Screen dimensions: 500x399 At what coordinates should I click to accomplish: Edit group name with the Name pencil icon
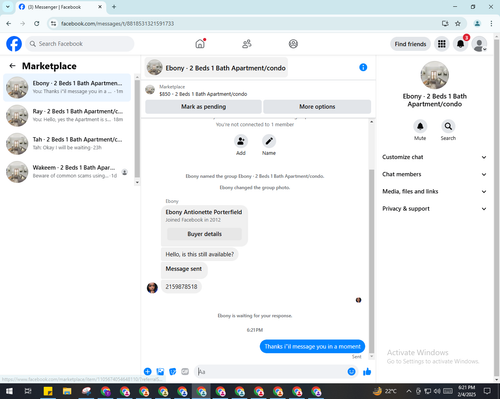point(269,142)
